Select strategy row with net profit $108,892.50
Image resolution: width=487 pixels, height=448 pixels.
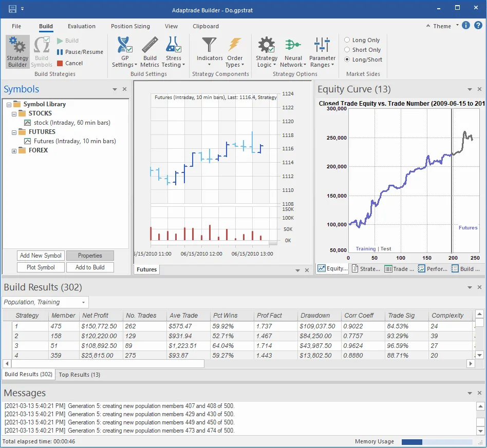238,346
